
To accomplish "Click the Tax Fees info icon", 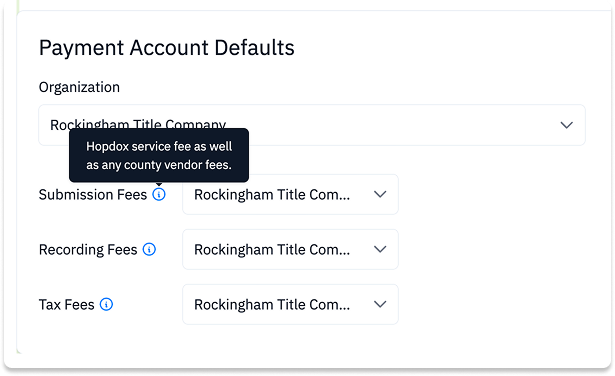I will pyautogui.click(x=106, y=304).
